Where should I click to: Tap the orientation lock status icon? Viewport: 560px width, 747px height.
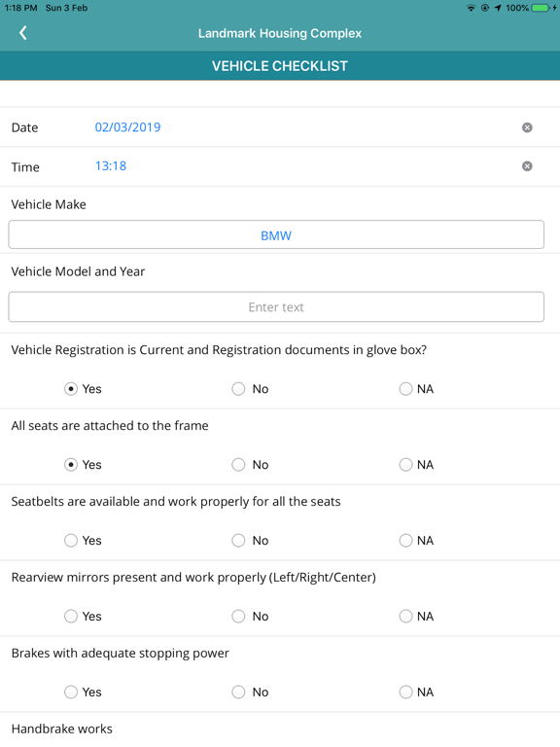485,8
